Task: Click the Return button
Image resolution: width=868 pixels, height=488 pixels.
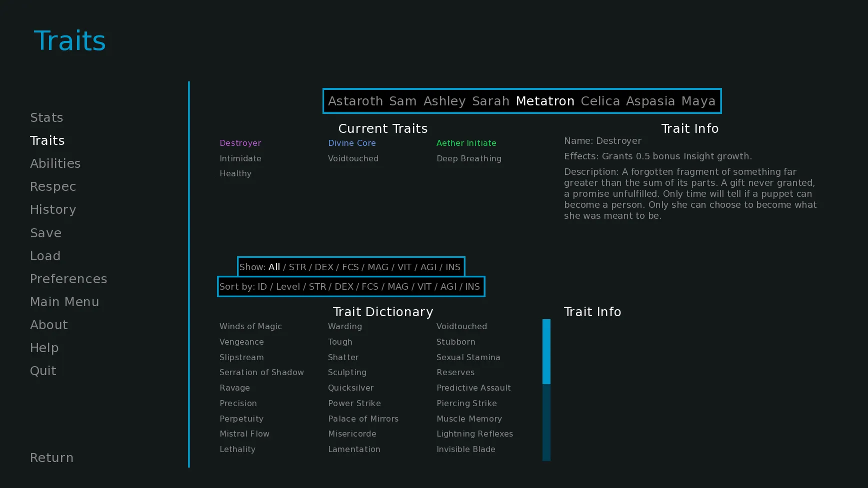Action: pyautogui.click(x=51, y=458)
